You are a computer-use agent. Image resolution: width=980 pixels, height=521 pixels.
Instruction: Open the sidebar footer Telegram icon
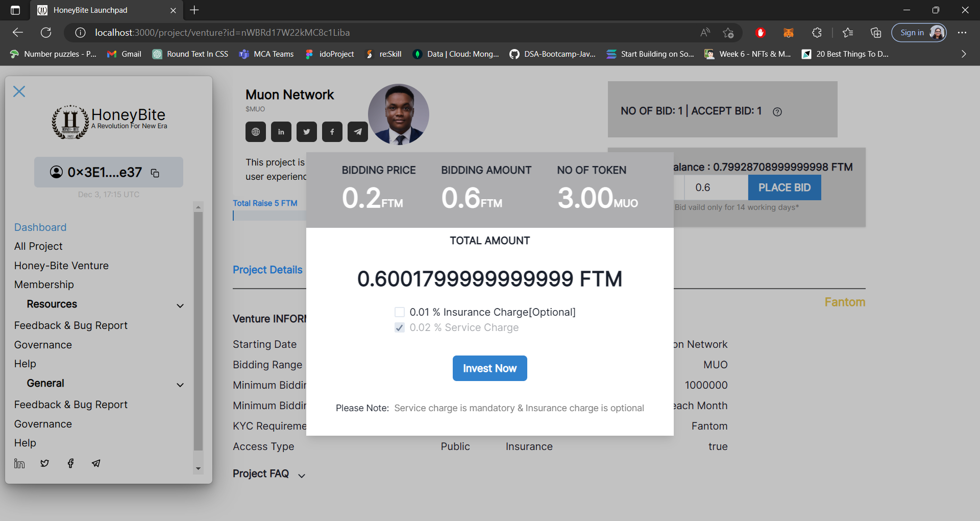(x=96, y=463)
